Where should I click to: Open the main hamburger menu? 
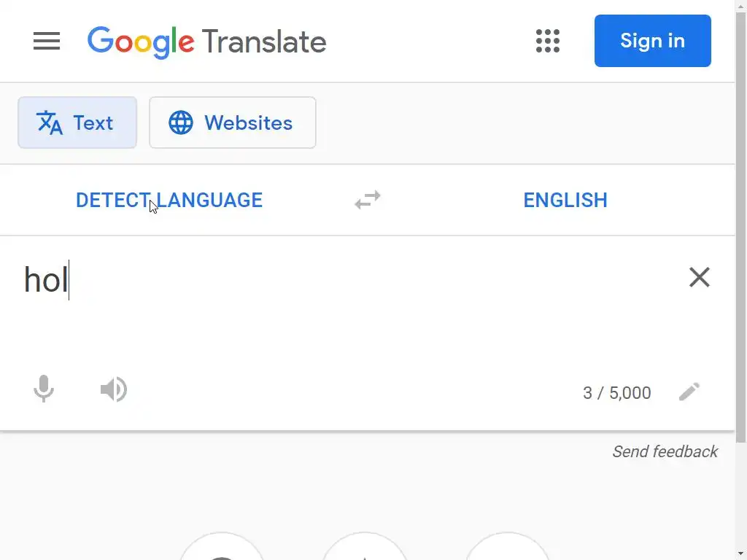point(47,41)
